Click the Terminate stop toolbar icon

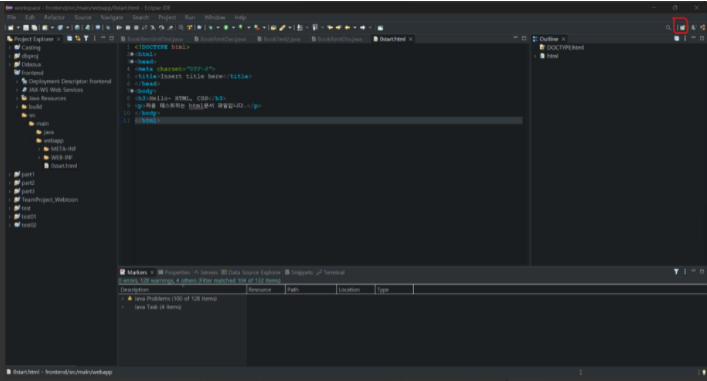click(x=128, y=28)
